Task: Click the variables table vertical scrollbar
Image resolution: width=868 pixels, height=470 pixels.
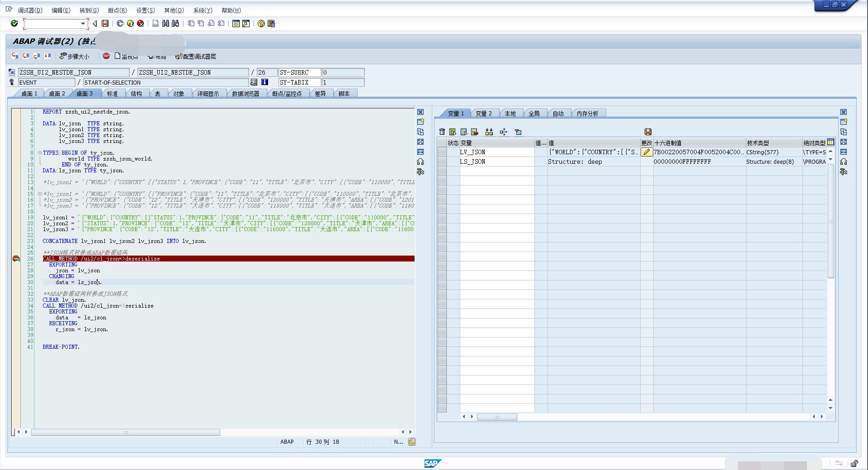Action: [830, 222]
